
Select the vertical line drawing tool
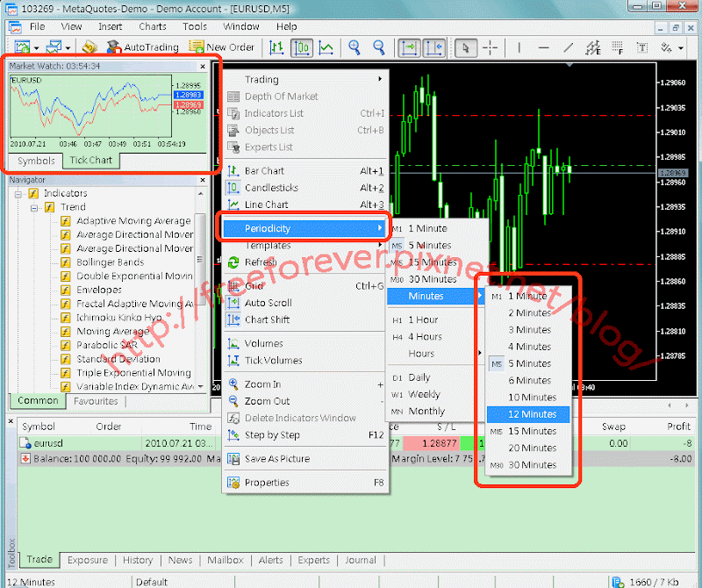pyautogui.click(x=519, y=47)
